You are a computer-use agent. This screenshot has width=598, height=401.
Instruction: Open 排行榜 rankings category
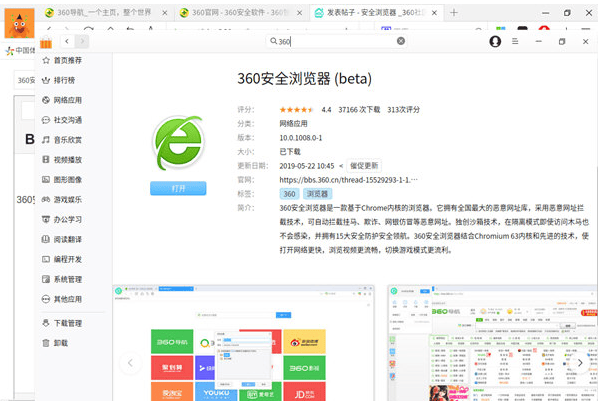tap(58, 80)
